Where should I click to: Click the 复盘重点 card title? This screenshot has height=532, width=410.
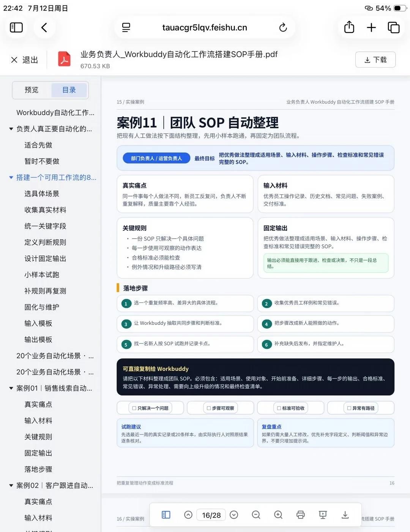pos(271,427)
